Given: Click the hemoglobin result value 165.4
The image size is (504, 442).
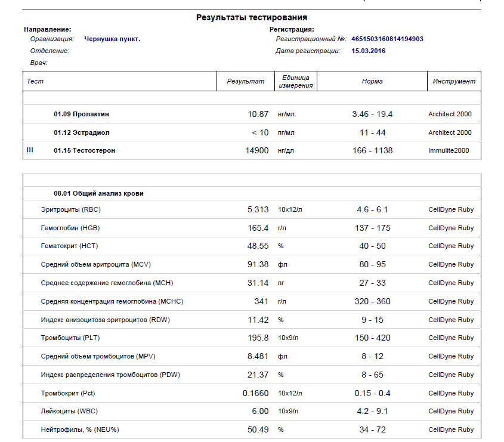Looking at the screenshot, I should 258,228.
